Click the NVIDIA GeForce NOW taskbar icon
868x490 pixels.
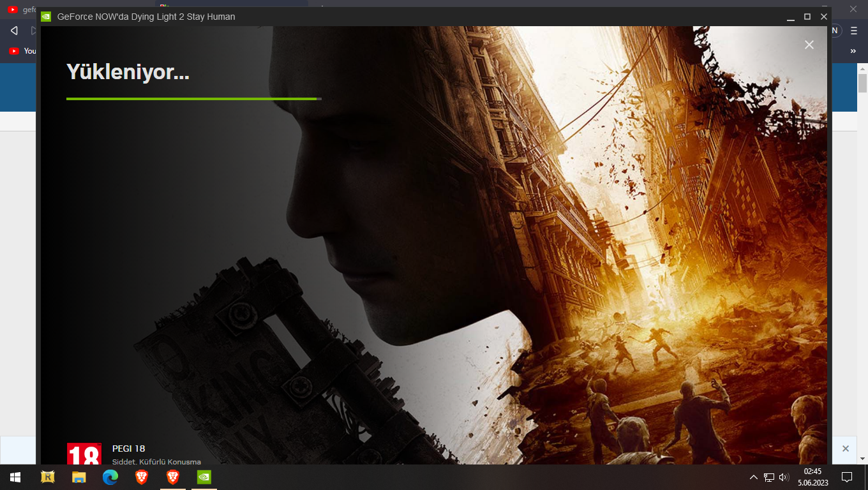(204, 477)
